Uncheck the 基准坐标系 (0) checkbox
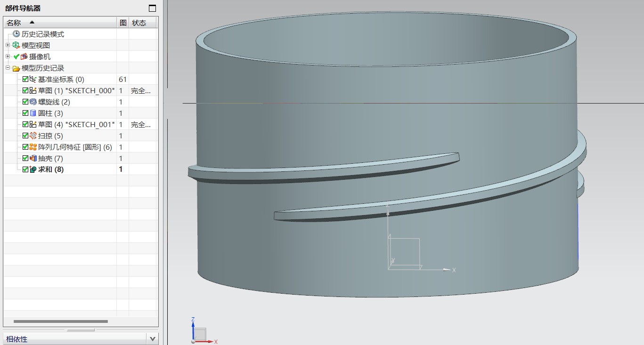 (25, 79)
